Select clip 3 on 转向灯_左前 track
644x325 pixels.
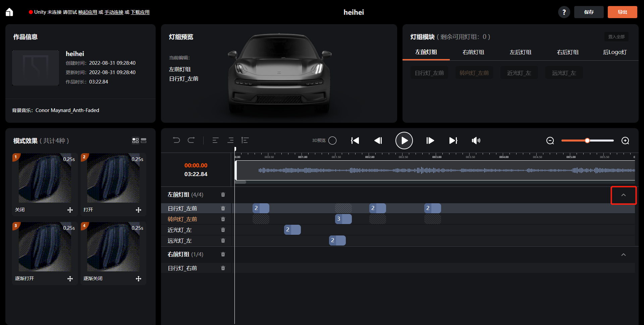point(343,219)
